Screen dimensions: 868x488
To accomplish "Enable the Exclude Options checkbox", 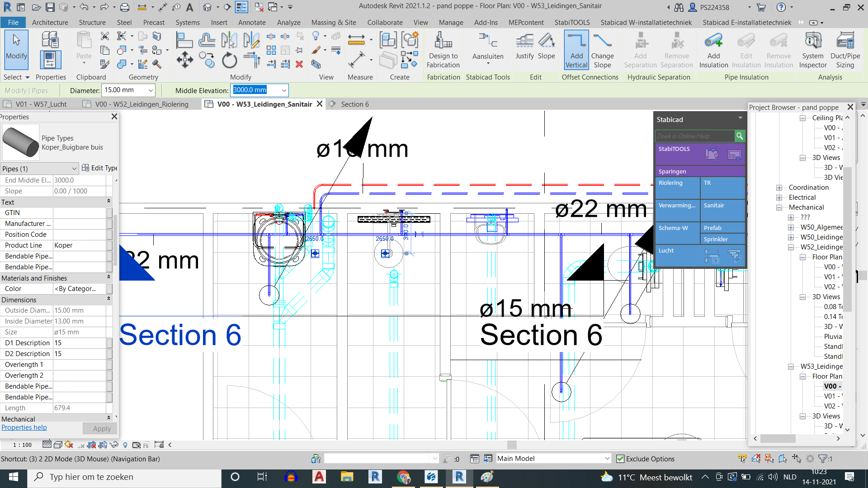I will [620, 459].
